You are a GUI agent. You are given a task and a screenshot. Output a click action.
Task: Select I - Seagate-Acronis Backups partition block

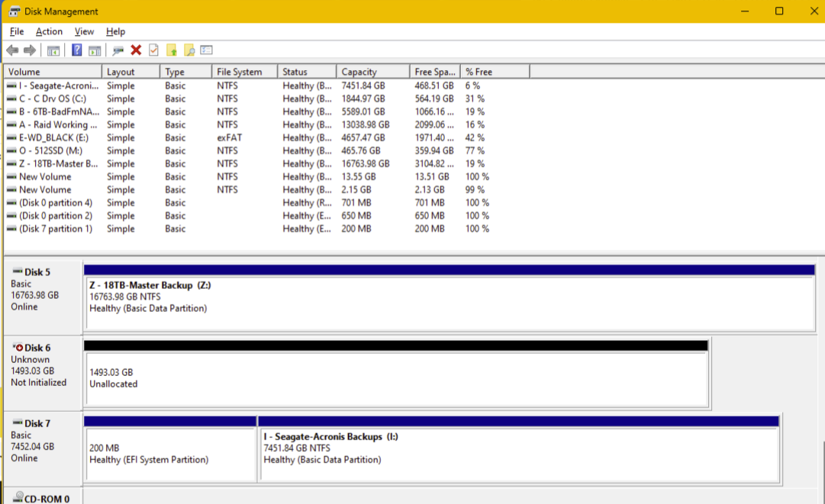(519, 454)
